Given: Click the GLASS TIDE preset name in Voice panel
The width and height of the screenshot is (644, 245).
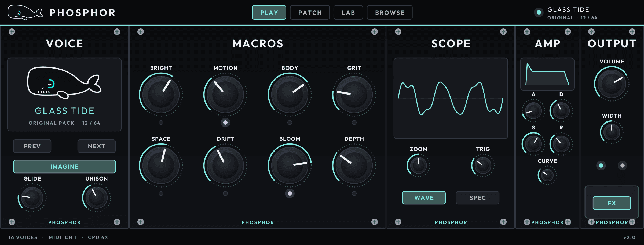Looking at the screenshot, I should coord(64,111).
